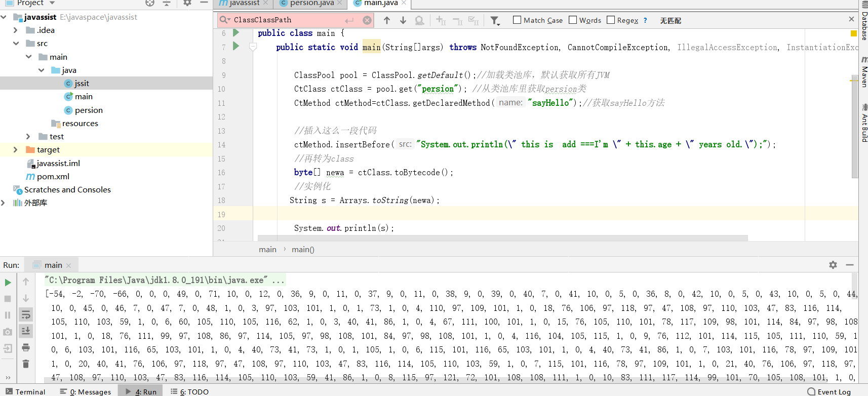
Task: Open the 6: TODO tool window
Action: [189, 391]
